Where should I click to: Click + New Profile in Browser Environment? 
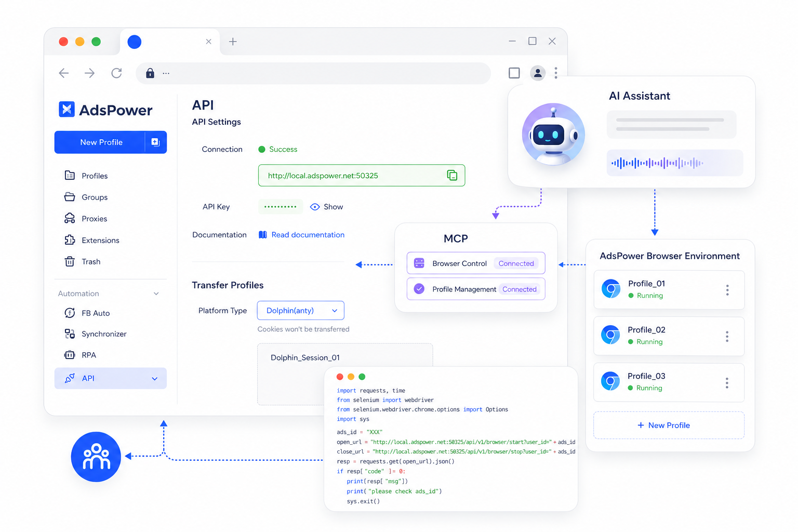pos(669,425)
